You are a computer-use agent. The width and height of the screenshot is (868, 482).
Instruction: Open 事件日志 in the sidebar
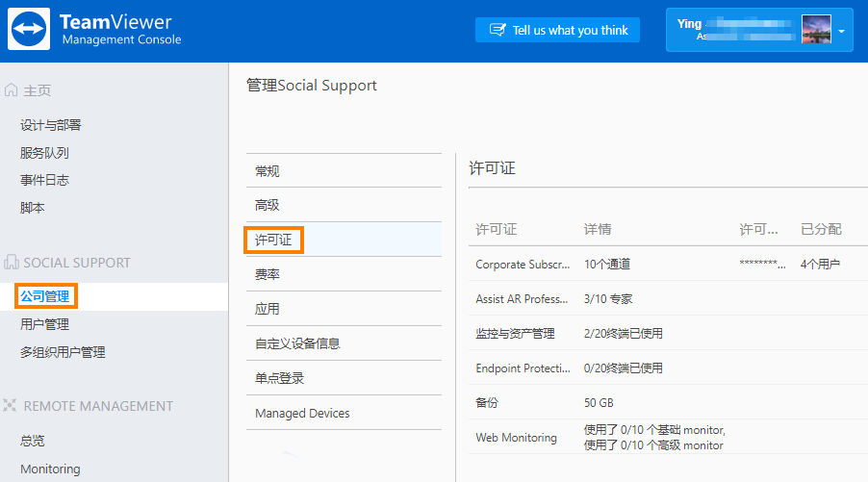pos(45,180)
